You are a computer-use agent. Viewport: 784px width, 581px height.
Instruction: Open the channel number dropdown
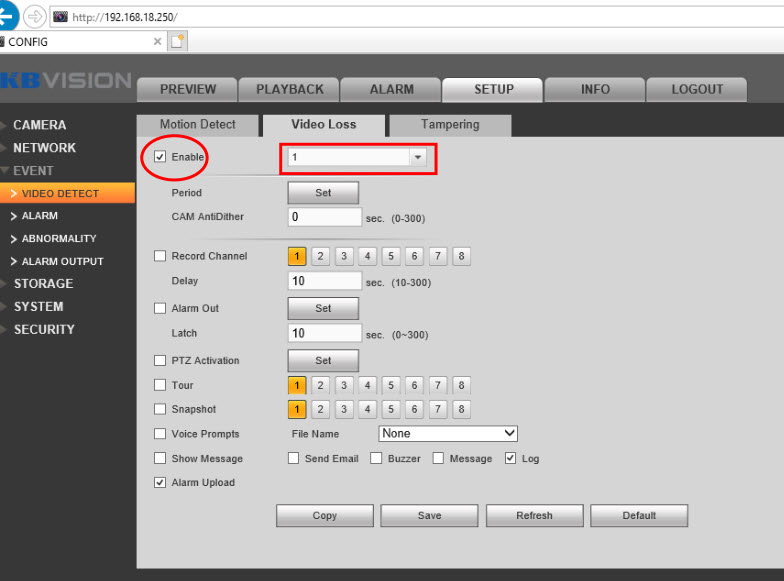[417, 158]
